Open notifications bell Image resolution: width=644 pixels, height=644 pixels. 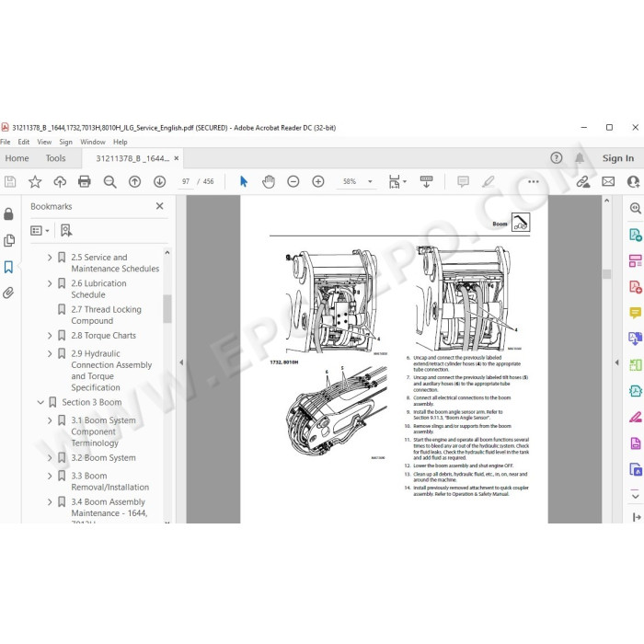click(580, 158)
